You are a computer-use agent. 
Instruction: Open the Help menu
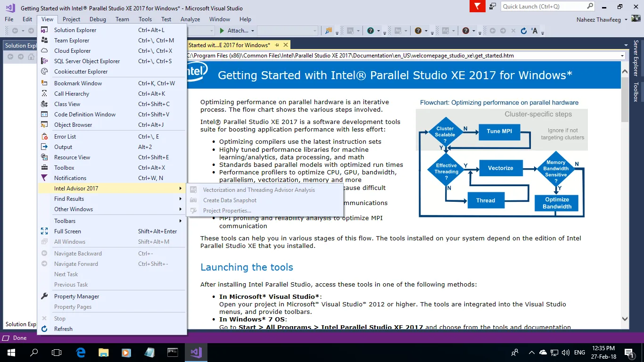click(x=245, y=19)
